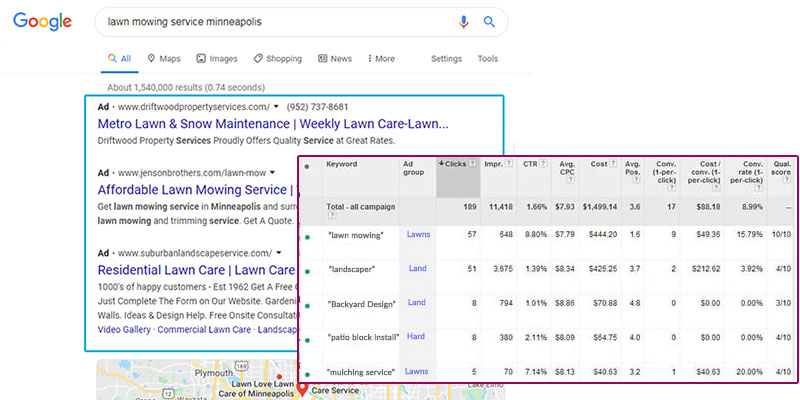800x400 pixels.
Task: Click help icon beside Clicks header
Action: [472, 164]
